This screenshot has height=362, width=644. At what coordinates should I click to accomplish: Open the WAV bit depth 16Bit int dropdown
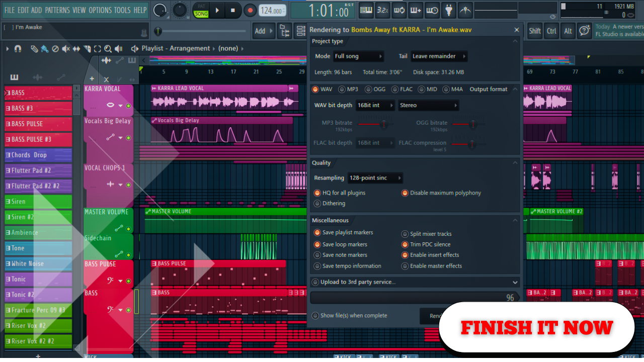click(x=375, y=106)
